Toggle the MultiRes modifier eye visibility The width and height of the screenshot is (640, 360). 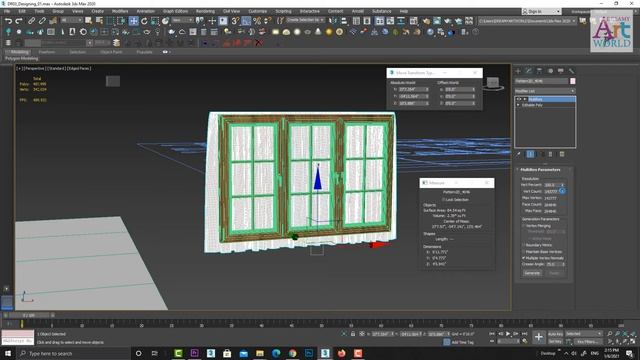[519, 99]
